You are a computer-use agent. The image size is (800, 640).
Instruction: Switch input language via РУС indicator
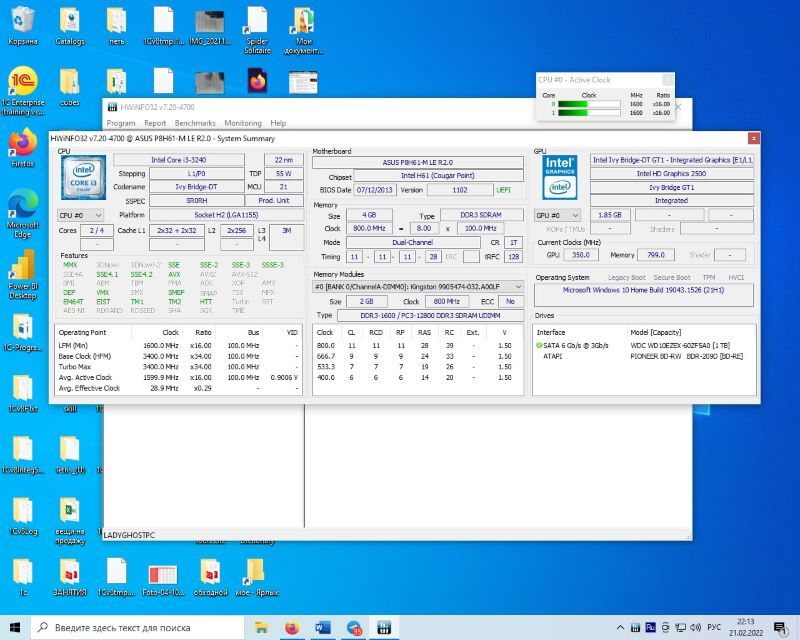(714, 627)
